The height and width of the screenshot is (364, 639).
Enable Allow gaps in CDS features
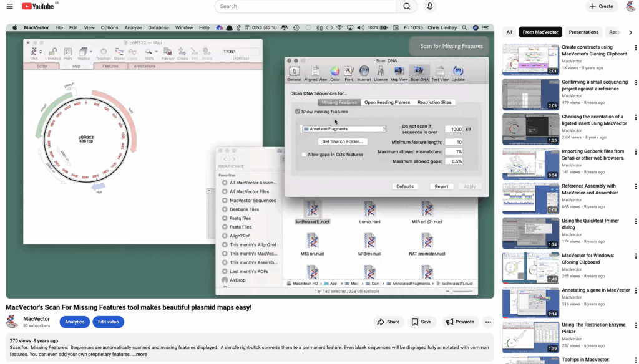click(x=304, y=155)
